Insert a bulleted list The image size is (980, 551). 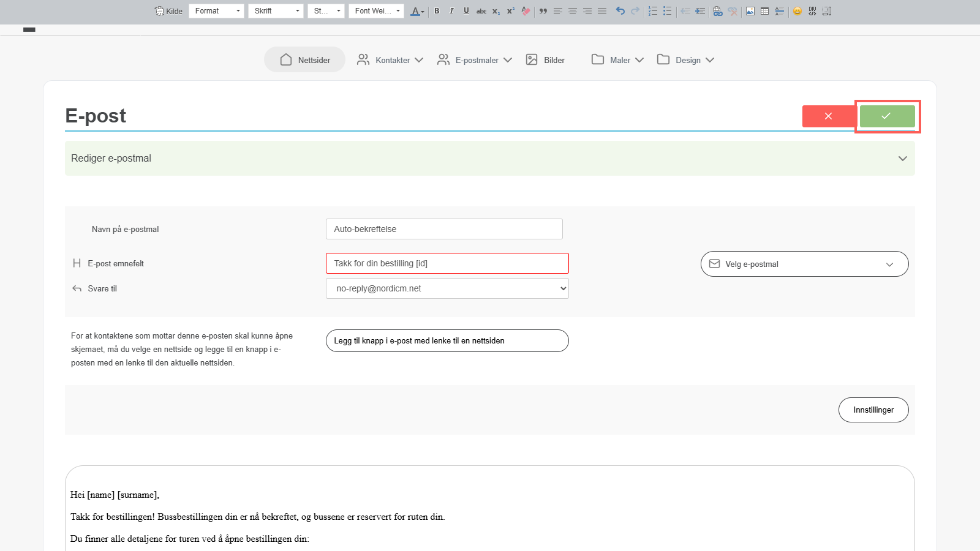click(x=668, y=11)
